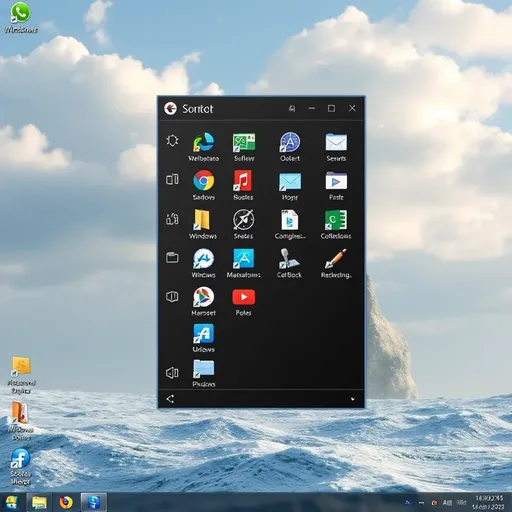Select the book icon in sidebar
This screenshot has width=512, height=512.
click(172, 296)
